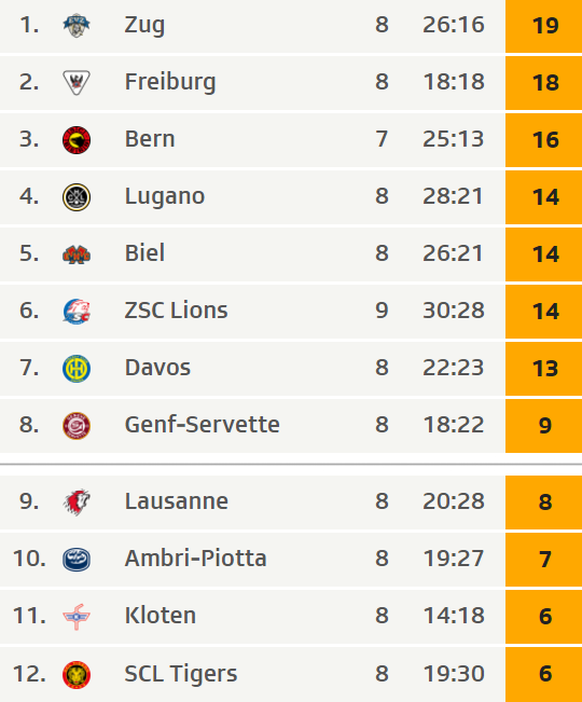582x702 pixels.
Task: Click the Lausanne lion logo
Action: (76, 502)
